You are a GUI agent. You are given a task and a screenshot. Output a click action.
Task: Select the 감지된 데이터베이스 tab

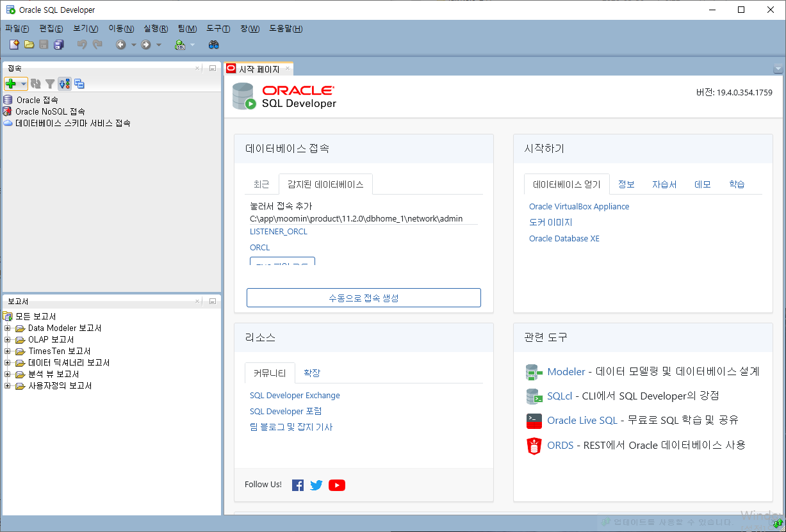coord(325,184)
